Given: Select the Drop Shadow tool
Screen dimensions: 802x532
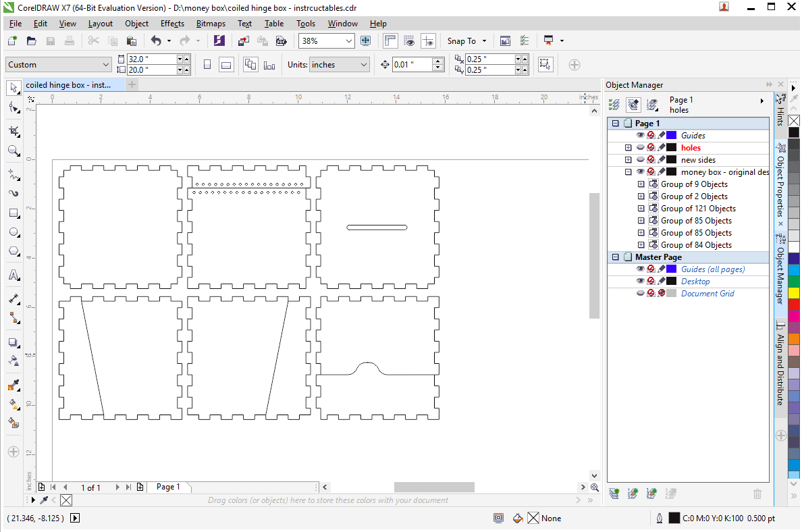Looking at the screenshot, I should tap(14, 342).
